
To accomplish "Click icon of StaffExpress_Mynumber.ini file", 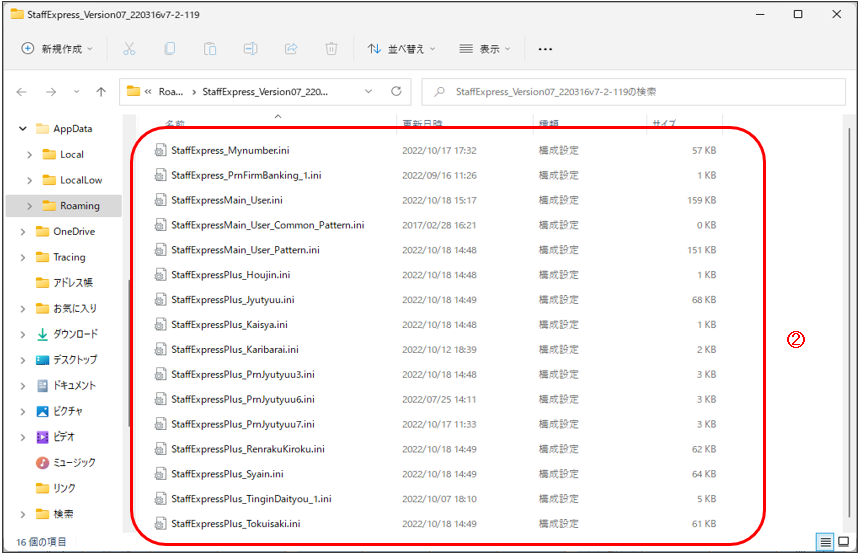I will pos(160,150).
